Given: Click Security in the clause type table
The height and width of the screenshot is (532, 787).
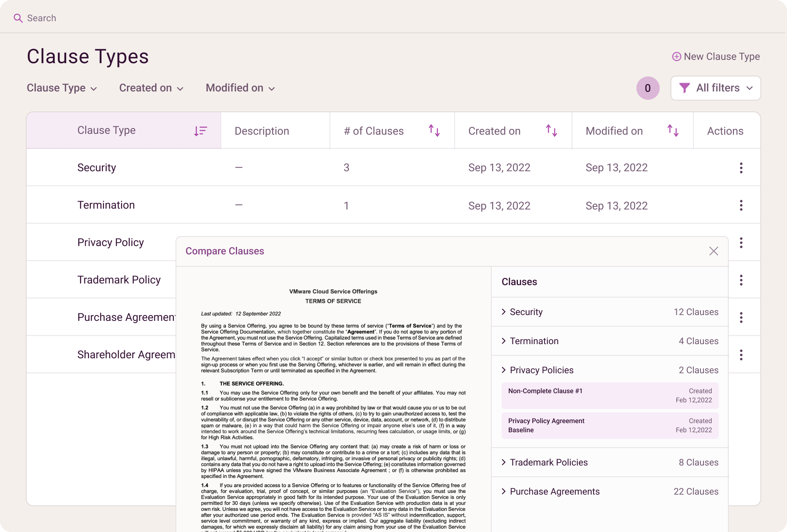Looking at the screenshot, I should [x=97, y=167].
